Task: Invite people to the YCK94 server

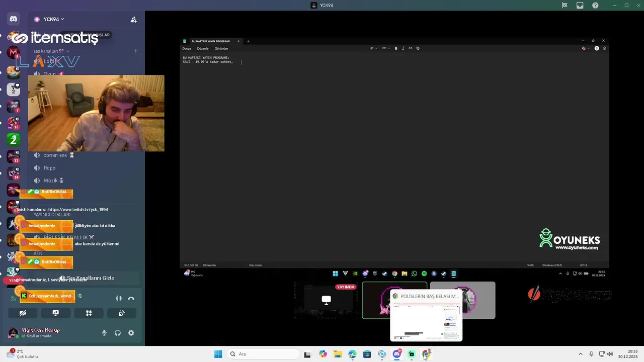Action: (x=133, y=20)
